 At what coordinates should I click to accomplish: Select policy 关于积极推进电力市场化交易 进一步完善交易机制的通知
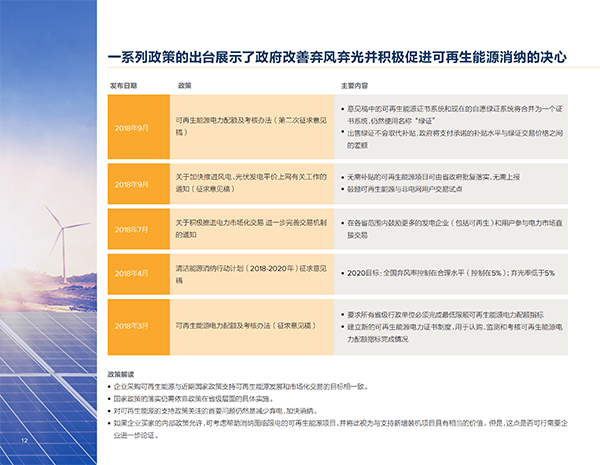[x=251, y=228]
